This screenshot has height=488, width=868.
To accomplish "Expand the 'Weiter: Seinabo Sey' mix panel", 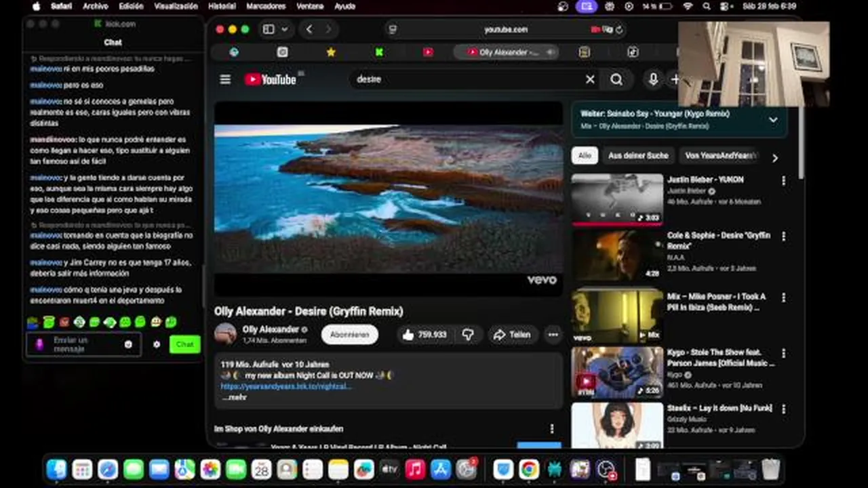I will coord(773,120).
